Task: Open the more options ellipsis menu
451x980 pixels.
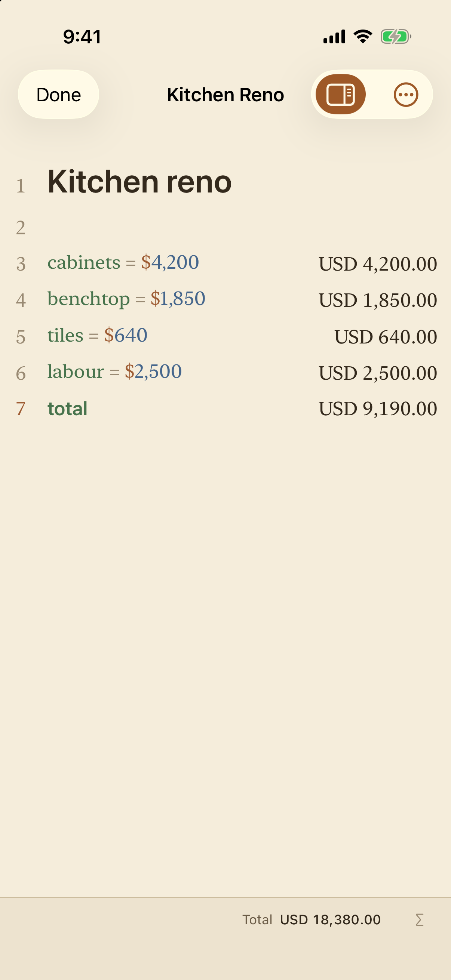Action: [x=406, y=94]
